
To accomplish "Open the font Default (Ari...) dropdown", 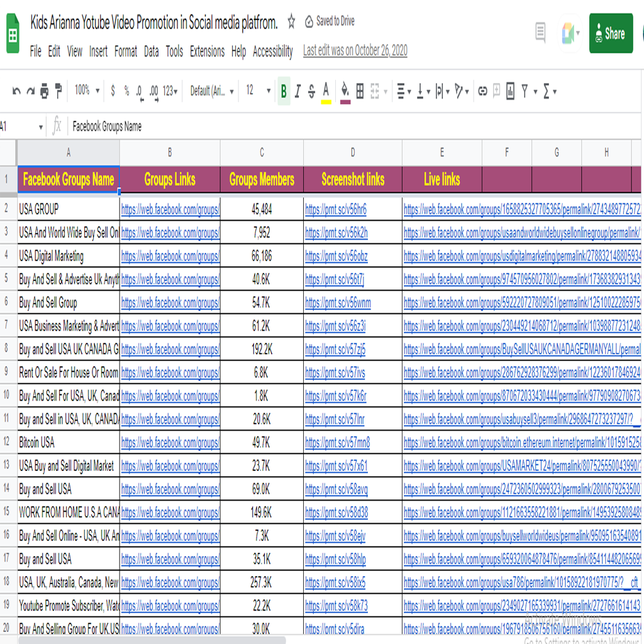I will click(212, 91).
